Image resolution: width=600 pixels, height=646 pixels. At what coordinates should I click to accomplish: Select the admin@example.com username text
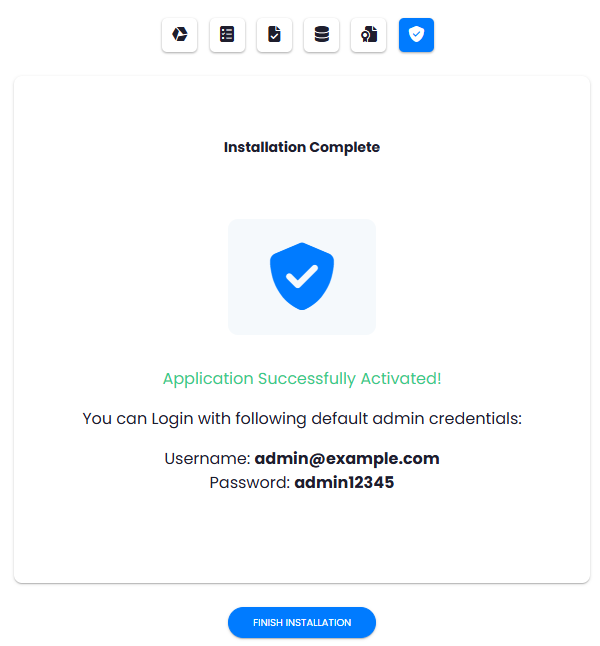tap(347, 459)
